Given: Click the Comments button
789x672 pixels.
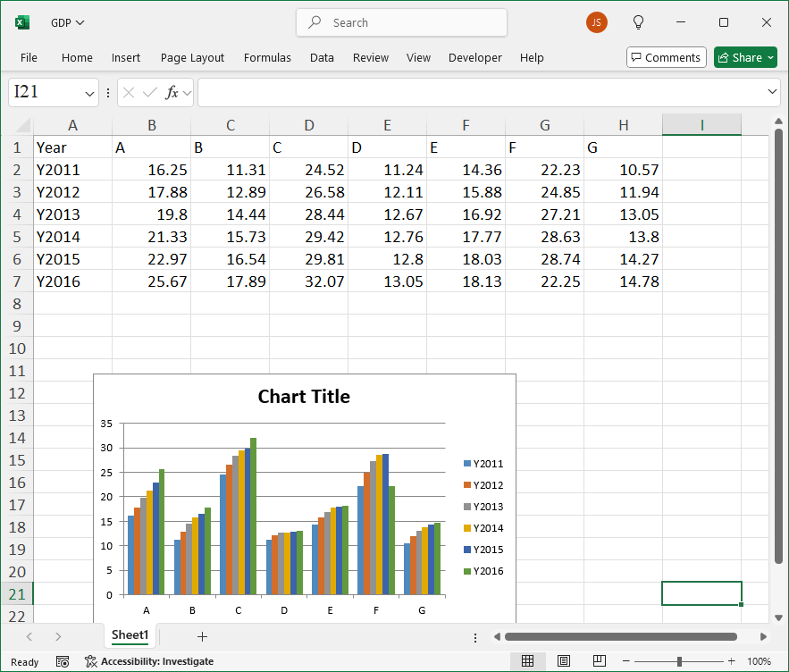Looking at the screenshot, I should coord(666,57).
